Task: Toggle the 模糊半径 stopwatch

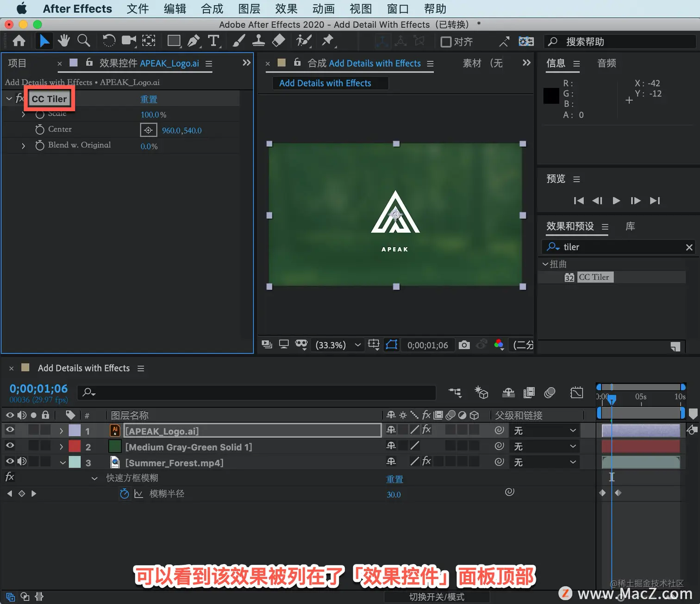Action: coord(124,494)
